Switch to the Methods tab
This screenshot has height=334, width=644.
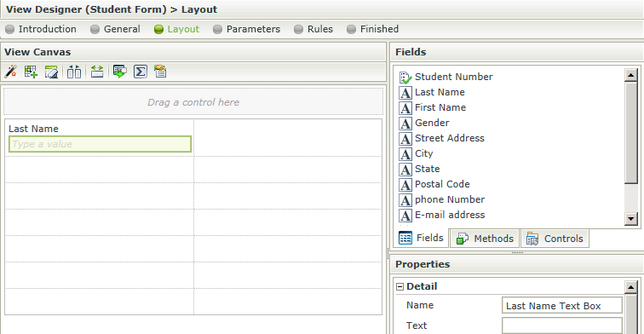(485, 239)
